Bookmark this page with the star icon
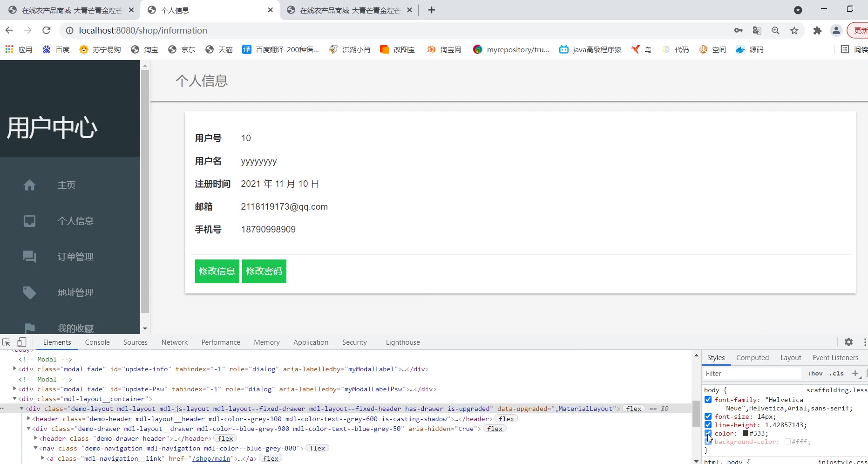Viewport: 868px width, 464px height. click(794, 30)
